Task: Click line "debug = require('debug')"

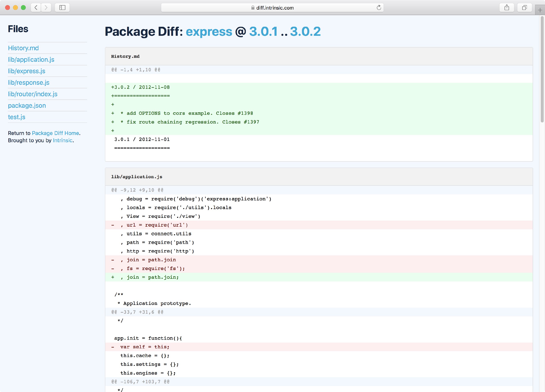Action: (x=319, y=199)
